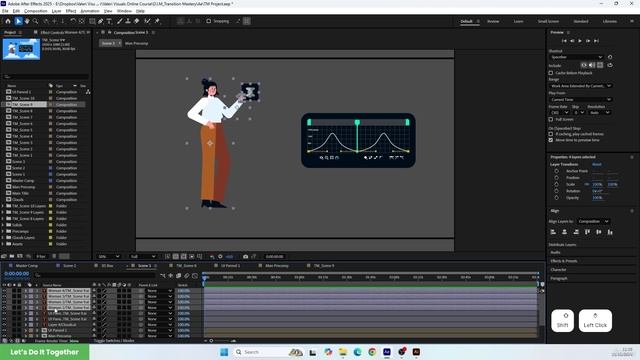The width and height of the screenshot is (640, 360).
Task: Select the Rotation tool in toolbar
Action: 73,21
